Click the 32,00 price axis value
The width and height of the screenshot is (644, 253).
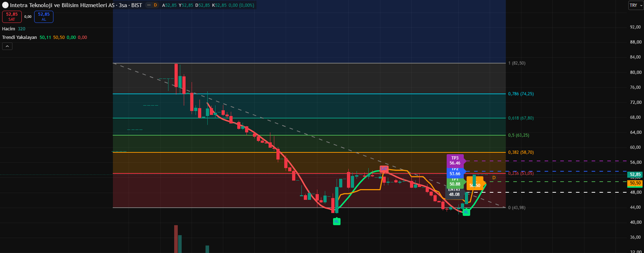click(x=635, y=251)
